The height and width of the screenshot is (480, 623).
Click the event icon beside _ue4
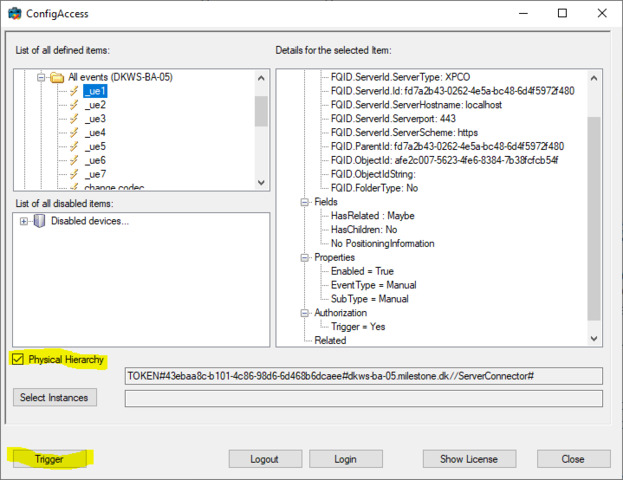pyautogui.click(x=73, y=133)
